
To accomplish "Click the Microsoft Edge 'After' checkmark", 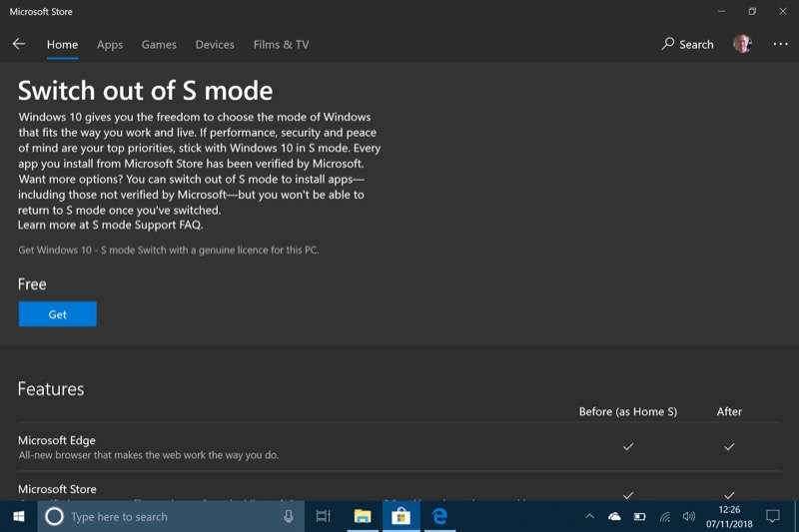I will pos(729,446).
